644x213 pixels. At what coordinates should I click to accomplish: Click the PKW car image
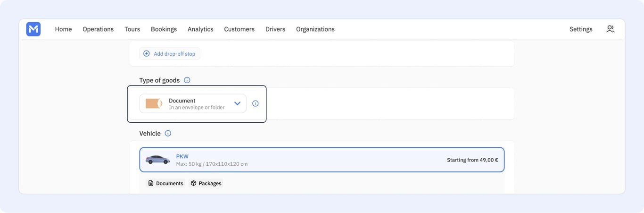click(157, 160)
